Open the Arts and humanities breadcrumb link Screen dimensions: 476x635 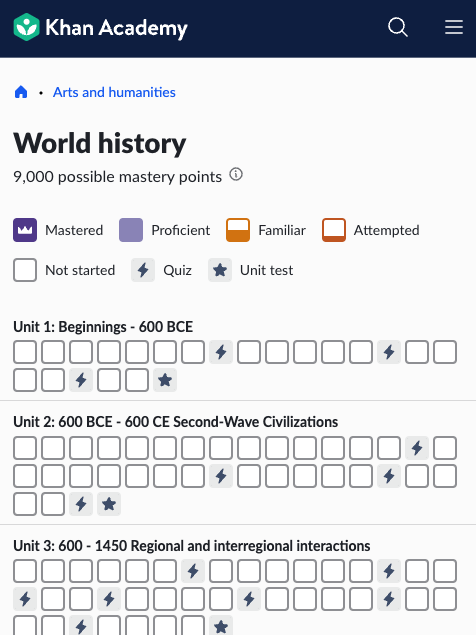point(114,92)
